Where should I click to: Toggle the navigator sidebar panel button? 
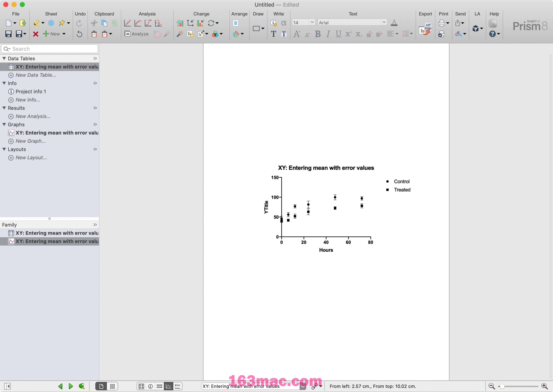click(8, 386)
